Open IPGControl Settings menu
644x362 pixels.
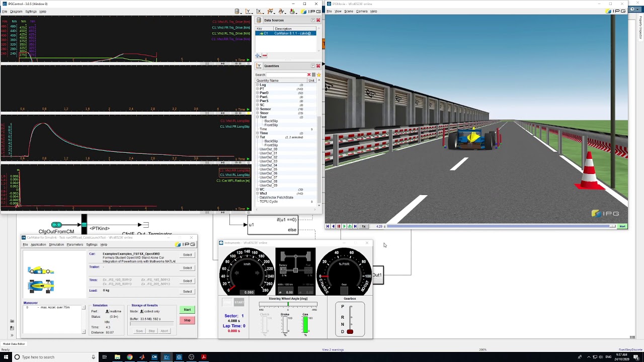(x=31, y=11)
